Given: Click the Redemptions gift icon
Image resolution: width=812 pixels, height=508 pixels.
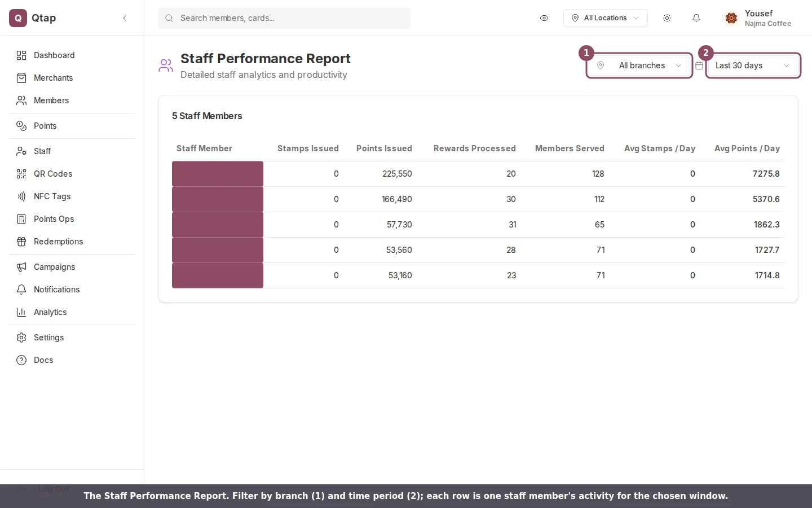Looking at the screenshot, I should 21,242.
